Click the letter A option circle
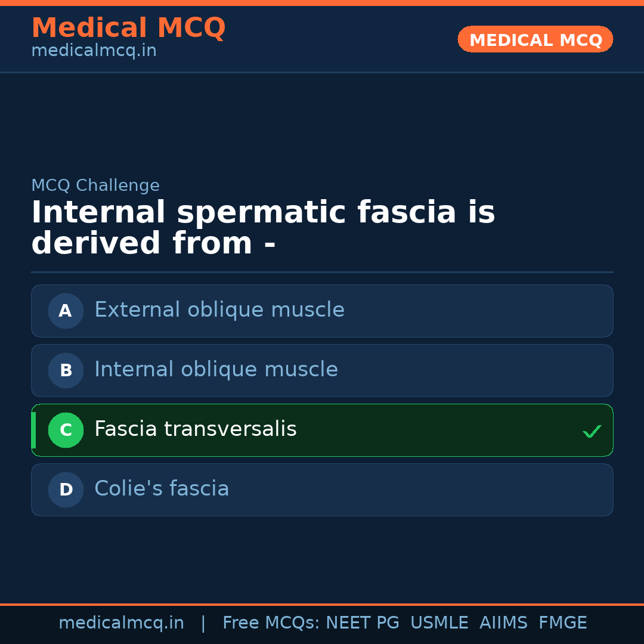The width and height of the screenshot is (644, 644). pyautogui.click(x=66, y=311)
